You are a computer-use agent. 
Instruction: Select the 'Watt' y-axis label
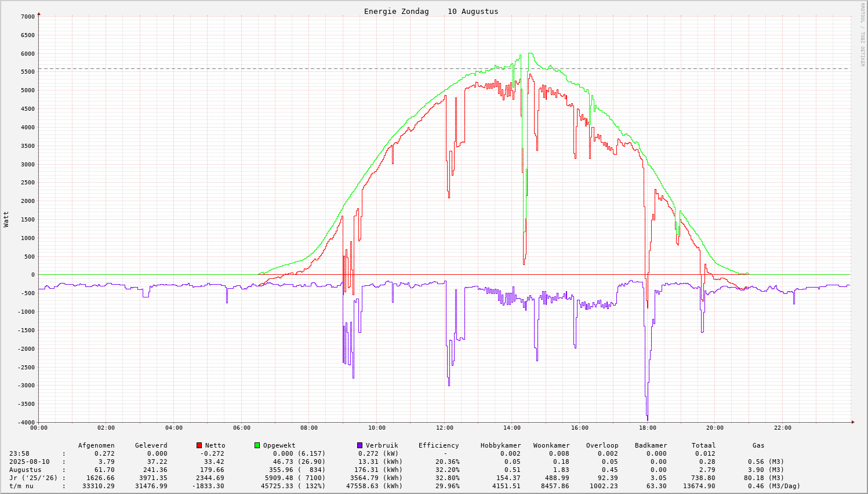[x=6, y=219]
